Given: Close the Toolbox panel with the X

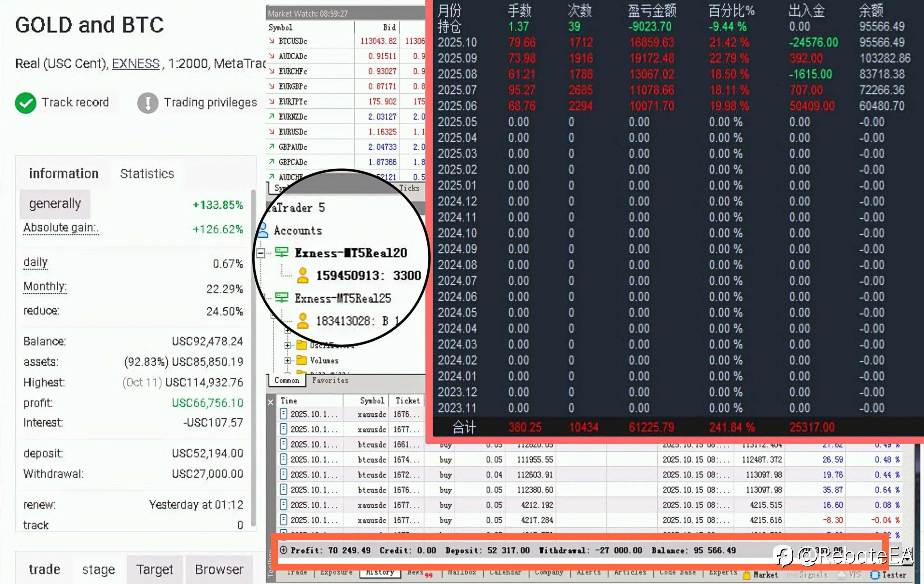Looking at the screenshot, I should 270,402.
